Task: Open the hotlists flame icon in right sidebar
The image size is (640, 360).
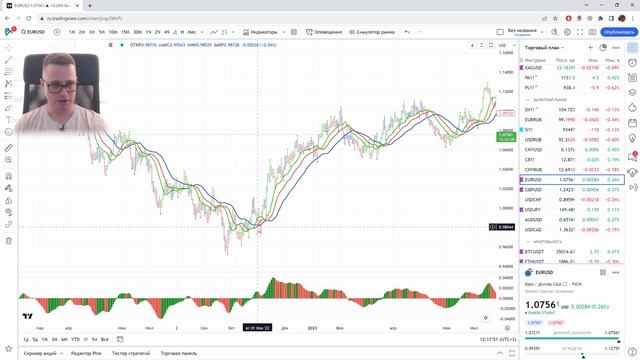Action: (x=632, y=107)
